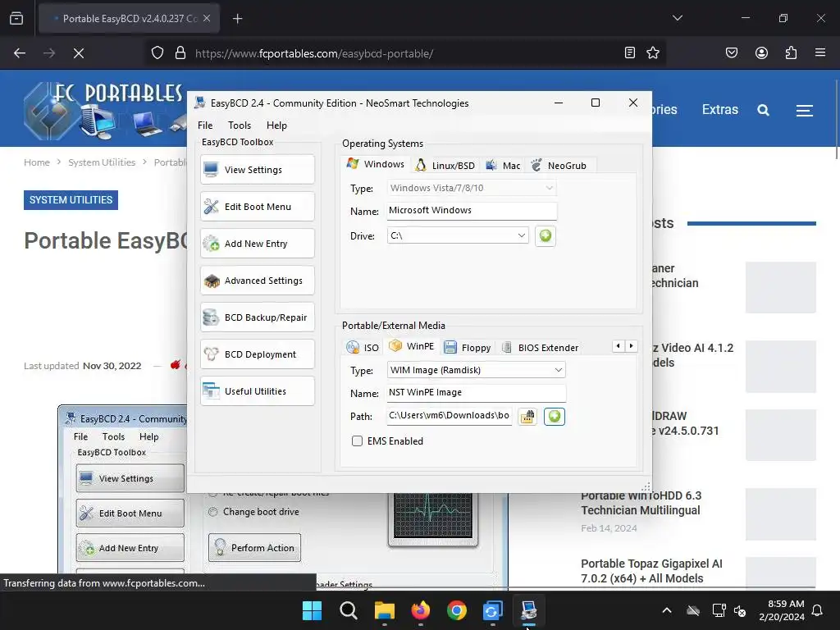Open Advanced Settings section
Screen dimensions: 840x630
click(x=257, y=281)
